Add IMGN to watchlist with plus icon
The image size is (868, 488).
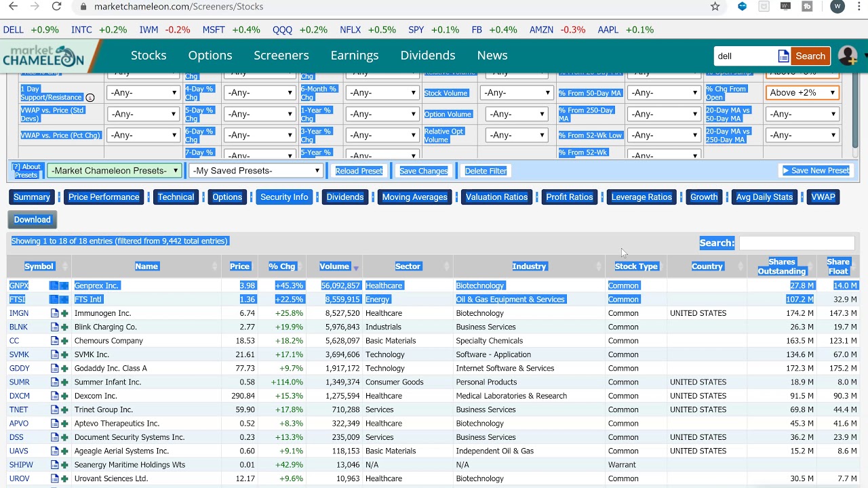(x=64, y=313)
